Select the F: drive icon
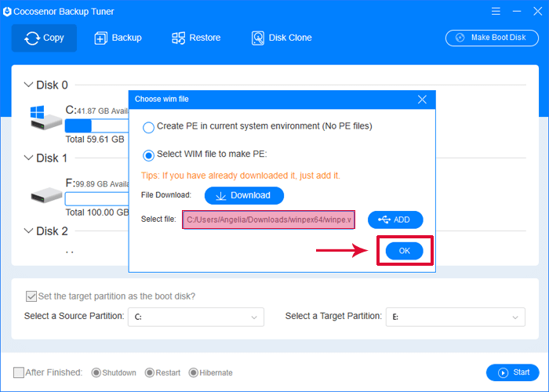The height and width of the screenshot is (392, 549). [x=46, y=194]
